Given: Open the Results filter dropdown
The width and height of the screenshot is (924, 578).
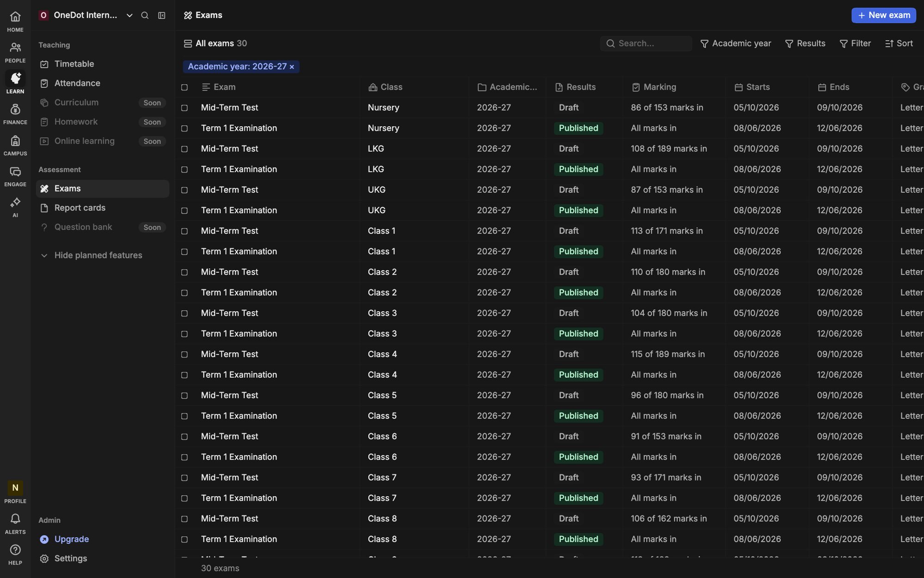Looking at the screenshot, I should pos(805,43).
